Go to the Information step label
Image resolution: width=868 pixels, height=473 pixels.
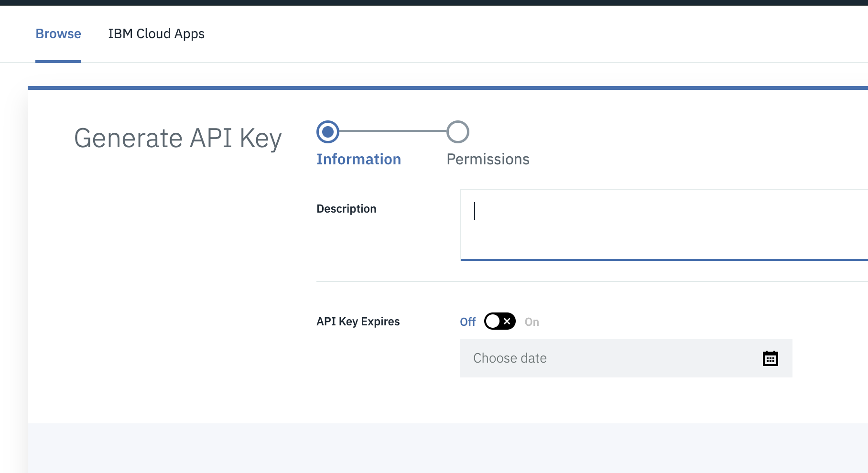358,159
